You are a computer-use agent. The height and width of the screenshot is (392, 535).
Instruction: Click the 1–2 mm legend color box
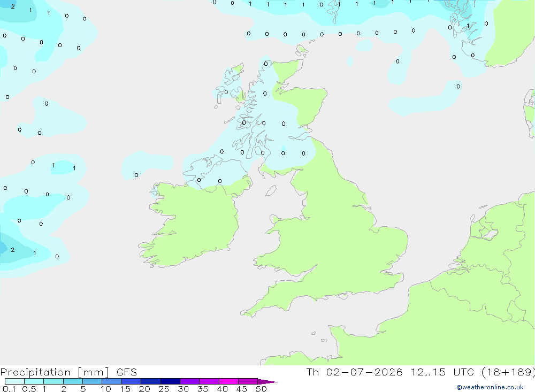53,381
